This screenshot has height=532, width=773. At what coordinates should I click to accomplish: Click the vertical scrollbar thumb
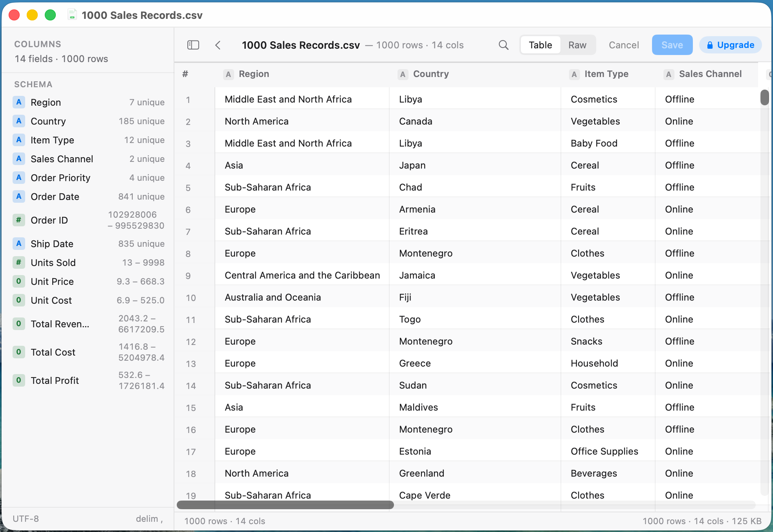pyautogui.click(x=764, y=97)
